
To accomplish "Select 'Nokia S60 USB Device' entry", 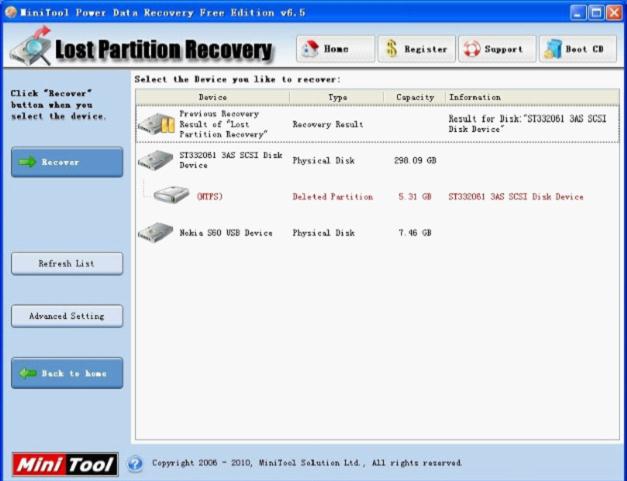I will tap(226, 233).
